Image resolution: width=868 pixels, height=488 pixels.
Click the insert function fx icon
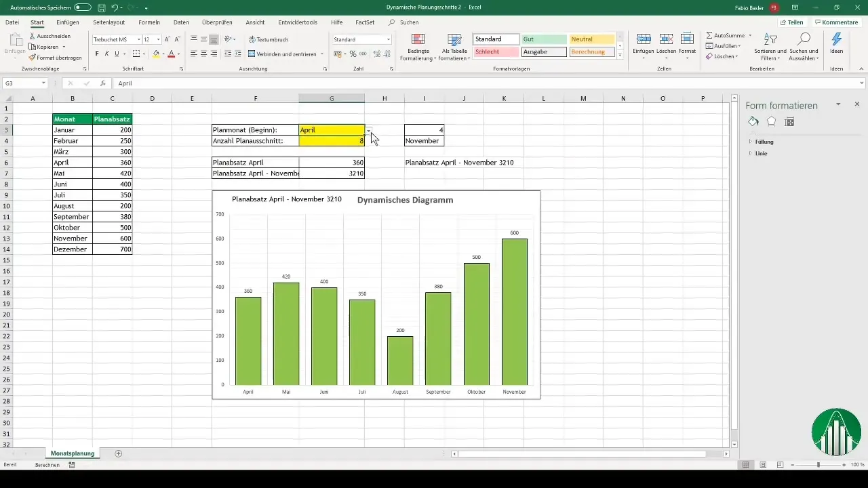pyautogui.click(x=102, y=83)
